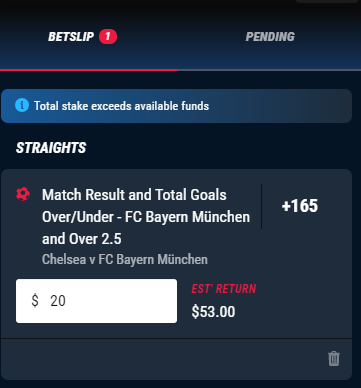
Task: Click the Match Result and Total Goals selection title
Action: (146, 217)
